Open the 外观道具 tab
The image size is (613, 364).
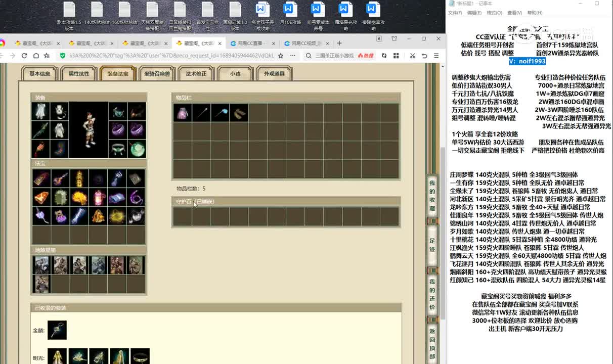pyautogui.click(x=274, y=73)
